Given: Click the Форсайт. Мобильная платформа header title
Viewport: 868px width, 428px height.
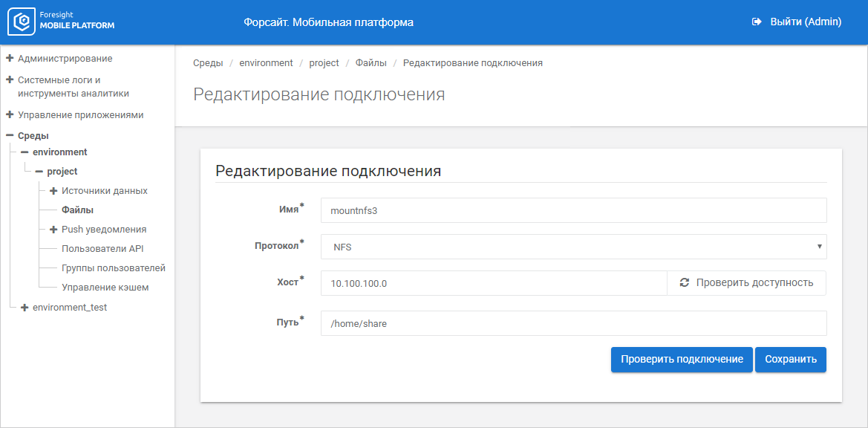Looking at the screenshot, I should coord(328,22).
